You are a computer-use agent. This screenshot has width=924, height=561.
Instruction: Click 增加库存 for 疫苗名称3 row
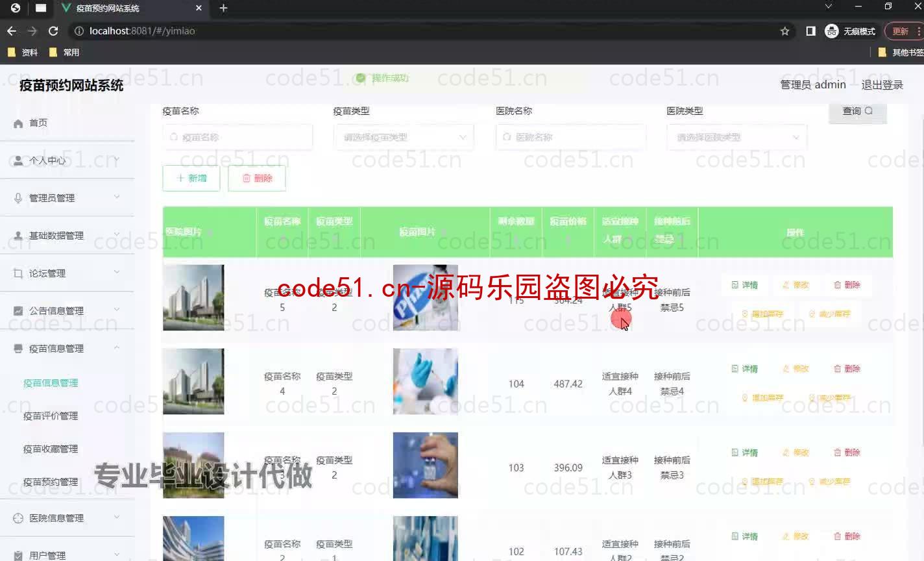pyautogui.click(x=762, y=482)
